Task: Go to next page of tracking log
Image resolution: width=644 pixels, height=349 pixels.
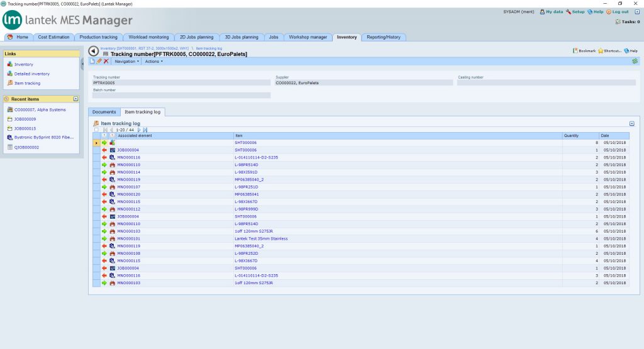Action: pyautogui.click(x=139, y=130)
